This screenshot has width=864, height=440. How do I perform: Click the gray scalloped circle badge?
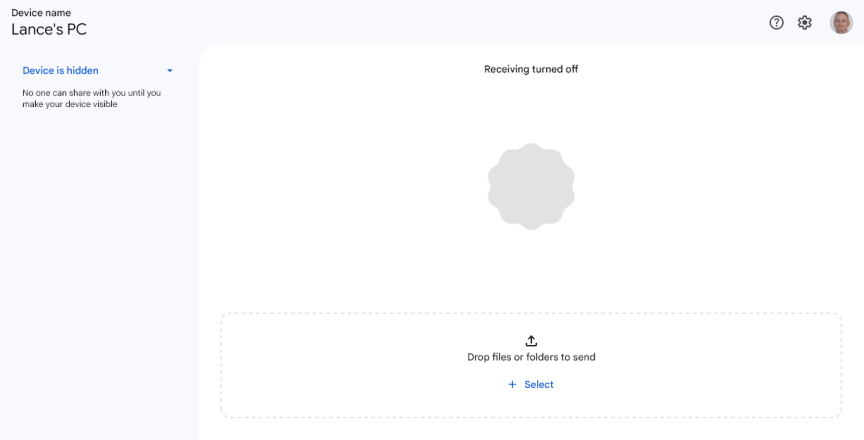coord(531,186)
